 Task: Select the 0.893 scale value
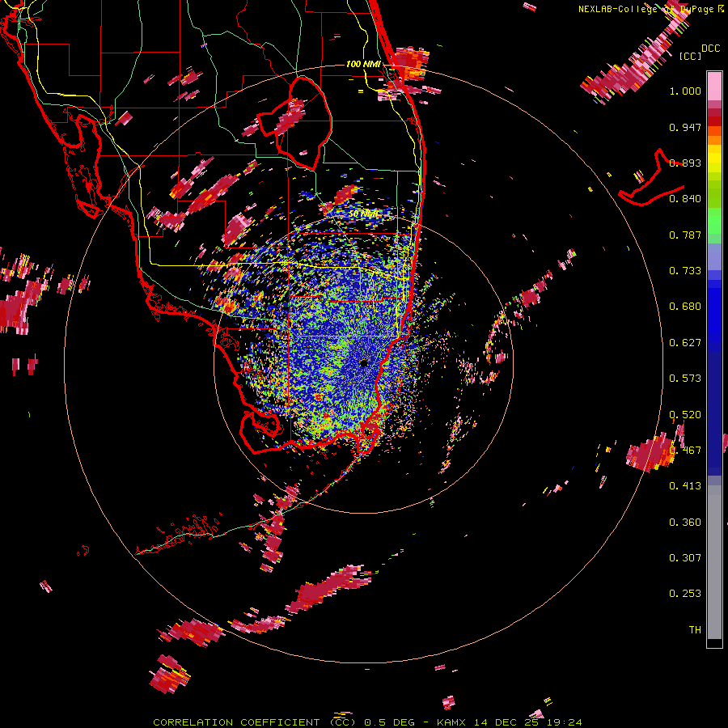(x=685, y=163)
